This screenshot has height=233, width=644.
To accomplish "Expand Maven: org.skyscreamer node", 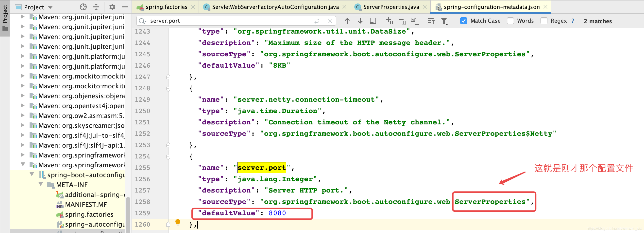I will (x=22, y=125).
